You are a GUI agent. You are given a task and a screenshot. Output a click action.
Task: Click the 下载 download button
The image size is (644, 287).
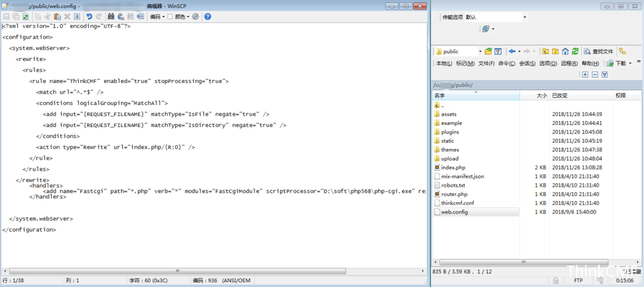click(x=617, y=63)
